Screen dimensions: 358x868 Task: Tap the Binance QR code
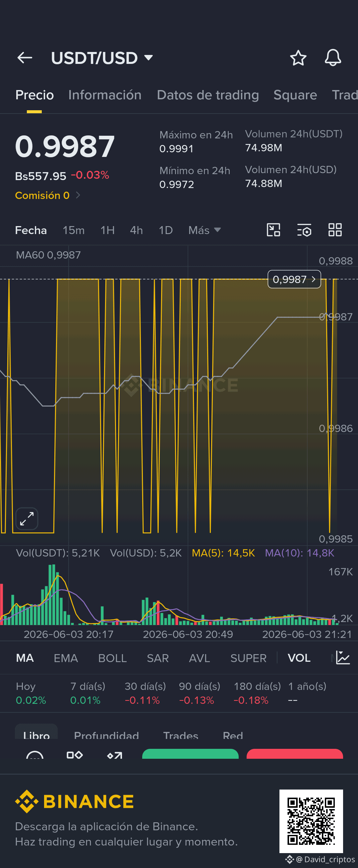point(311,821)
